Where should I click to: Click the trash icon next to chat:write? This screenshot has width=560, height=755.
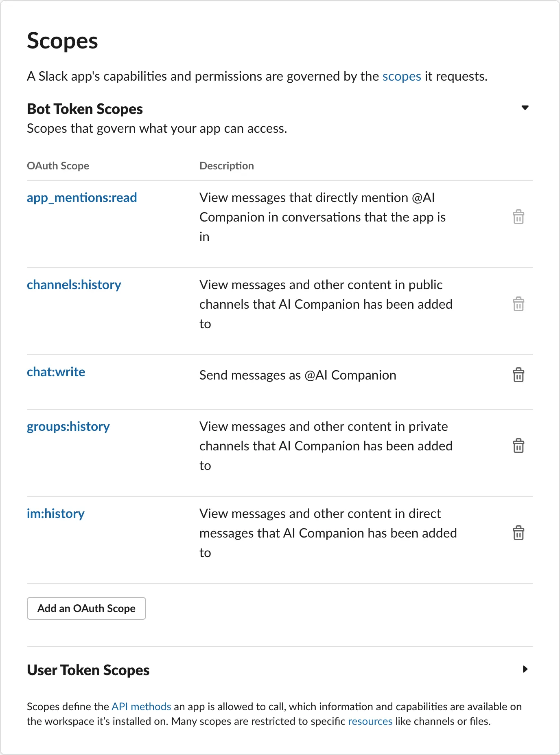518,375
